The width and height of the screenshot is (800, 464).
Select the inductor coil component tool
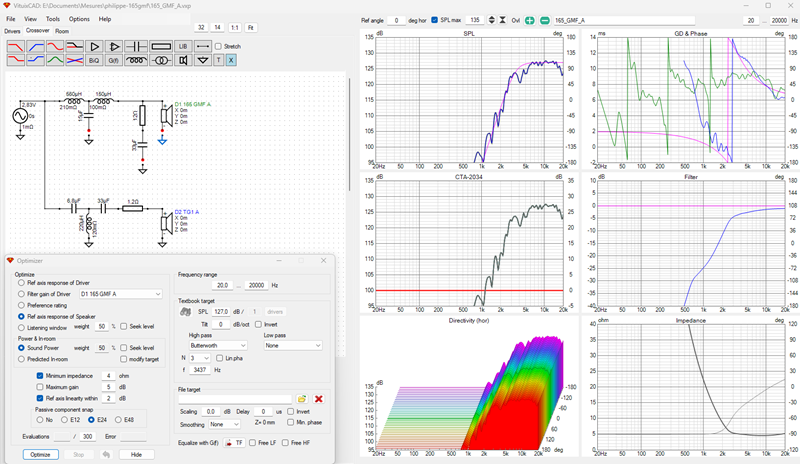click(x=136, y=60)
